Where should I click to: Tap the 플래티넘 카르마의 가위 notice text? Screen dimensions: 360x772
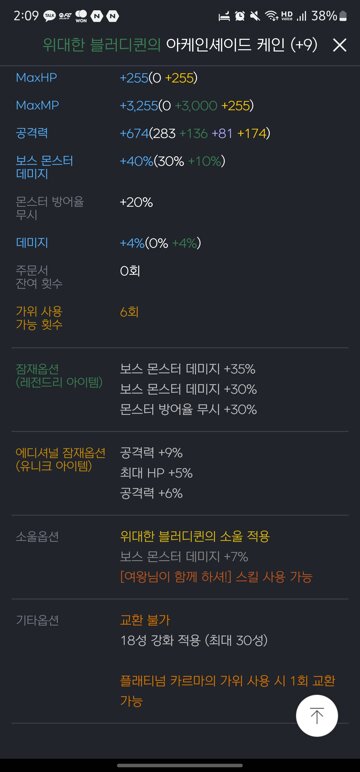click(228, 691)
